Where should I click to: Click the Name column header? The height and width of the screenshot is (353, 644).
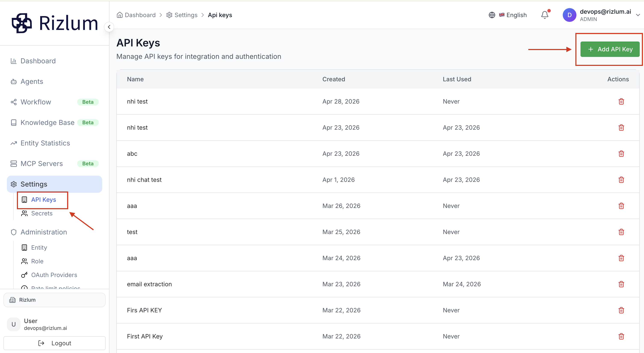tap(135, 79)
